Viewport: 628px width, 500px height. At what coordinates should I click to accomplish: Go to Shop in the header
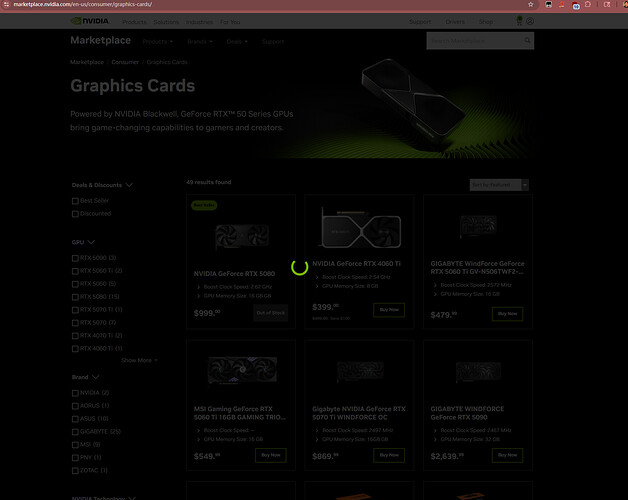(486, 22)
